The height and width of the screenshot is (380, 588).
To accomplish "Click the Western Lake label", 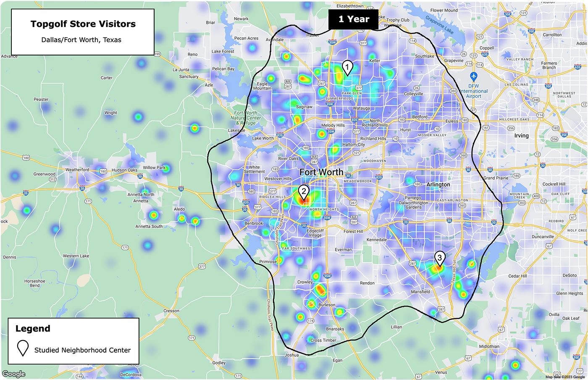I will (x=76, y=256).
